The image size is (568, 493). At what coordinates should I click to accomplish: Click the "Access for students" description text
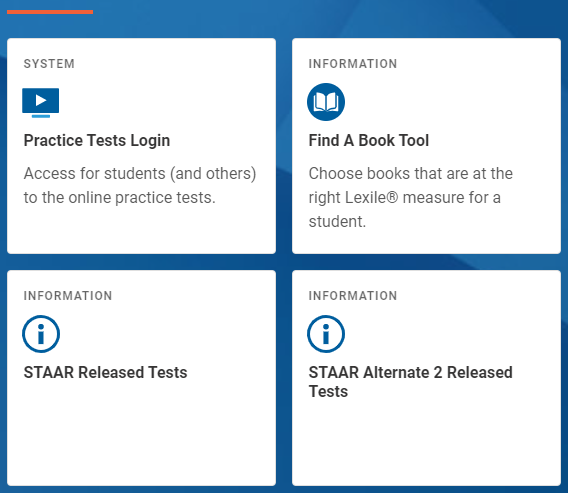(140, 185)
